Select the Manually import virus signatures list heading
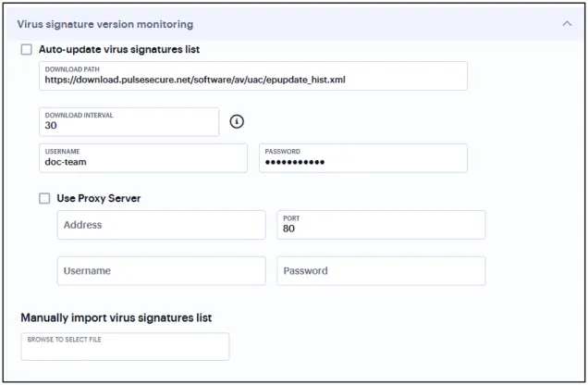Image resolution: width=588 pixels, height=385 pixels. [116, 317]
